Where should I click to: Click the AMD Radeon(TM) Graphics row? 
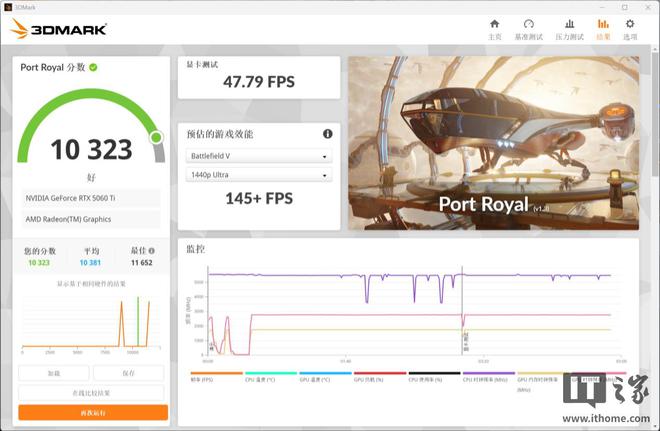(x=91, y=219)
